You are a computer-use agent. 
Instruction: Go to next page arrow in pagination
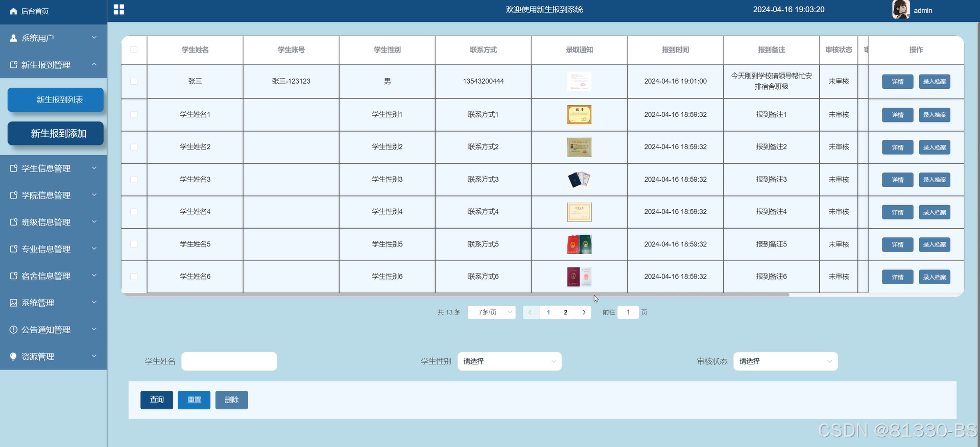click(584, 312)
